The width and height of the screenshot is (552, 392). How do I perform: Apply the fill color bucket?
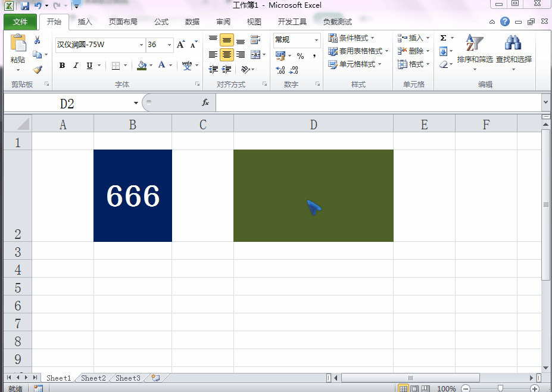pos(142,65)
